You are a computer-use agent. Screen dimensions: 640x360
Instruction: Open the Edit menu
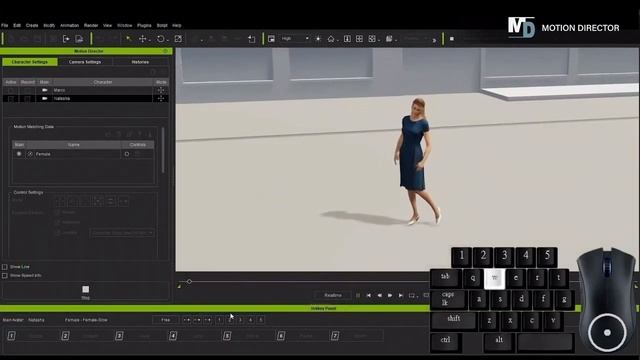click(x=17, y=25)
